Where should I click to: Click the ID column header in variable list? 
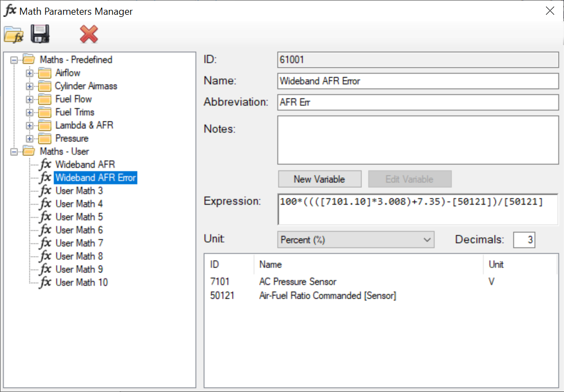pos(229,264)
